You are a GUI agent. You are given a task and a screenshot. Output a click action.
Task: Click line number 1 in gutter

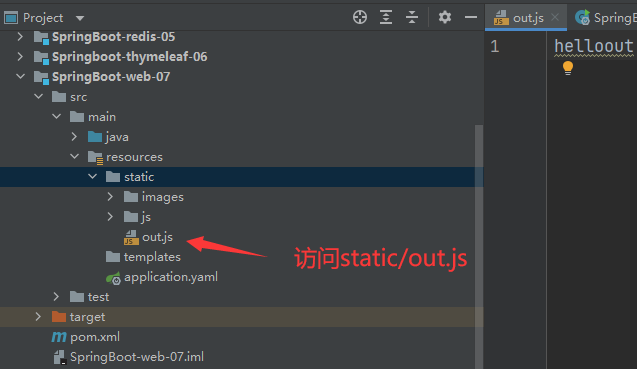click(x=494, y=46)
